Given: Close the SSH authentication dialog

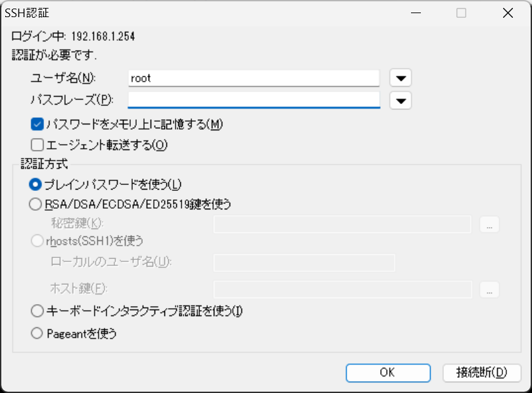Looking at the screenshot, I should [507, 13].
